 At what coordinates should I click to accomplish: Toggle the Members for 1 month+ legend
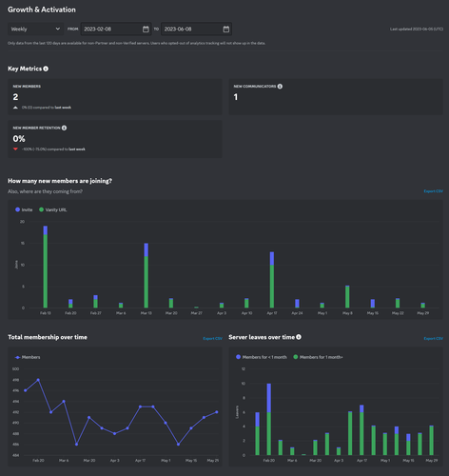[318, 357]
